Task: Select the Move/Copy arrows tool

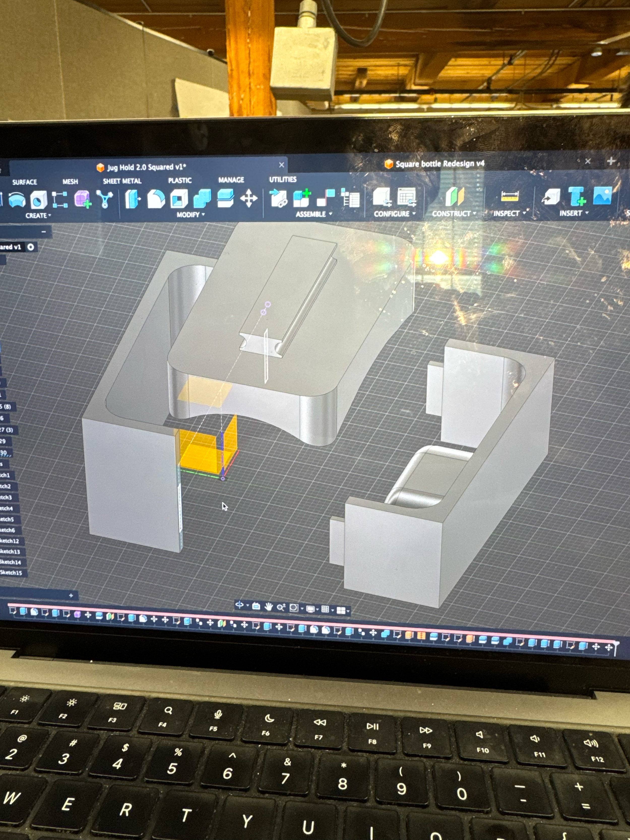Action: [x=249, y=198]
